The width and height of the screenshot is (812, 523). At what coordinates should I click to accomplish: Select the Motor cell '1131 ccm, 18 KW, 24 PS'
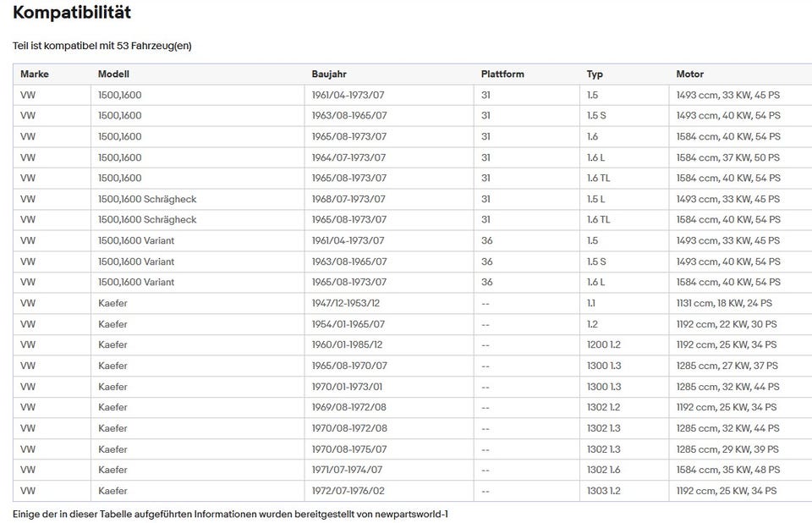[724, 303]
